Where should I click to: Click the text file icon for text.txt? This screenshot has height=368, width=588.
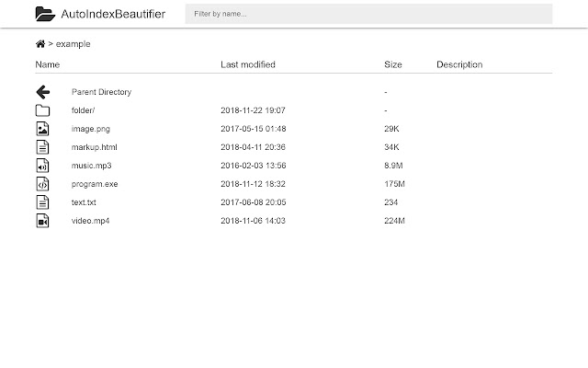(x=42, y=202)
